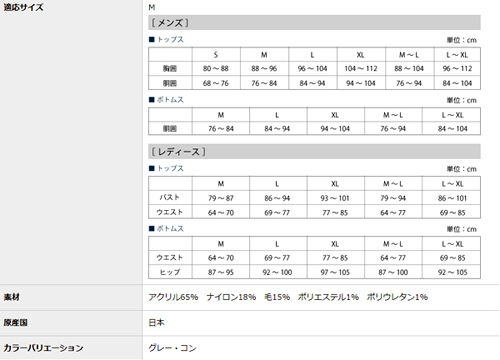
Task: Click the 92～100 hip cell
Action: click(277, 272)
